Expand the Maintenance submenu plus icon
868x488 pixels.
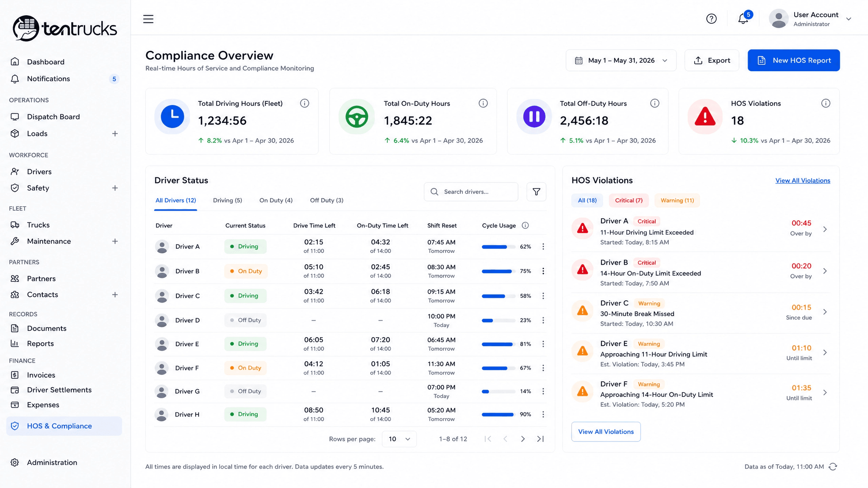pos(115,241)
